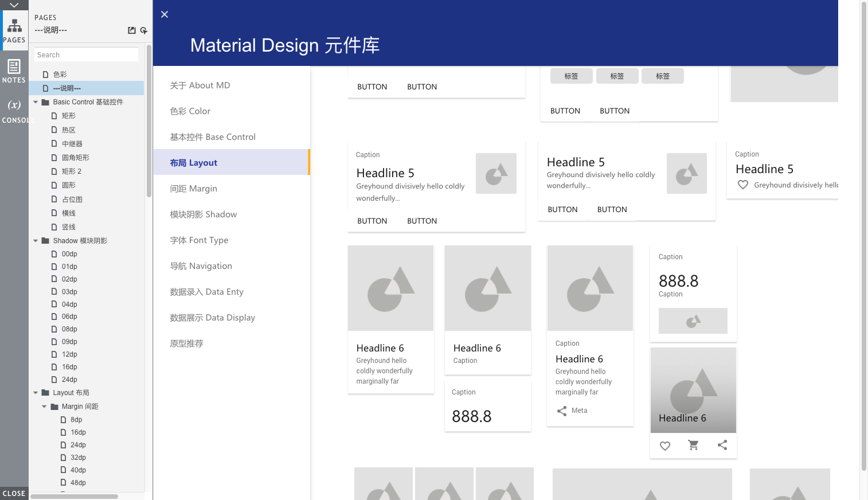This screenshot has width=868, height=500.
Task: Click the horizontal scrollbar under the page tree
Action: [75, 497]
